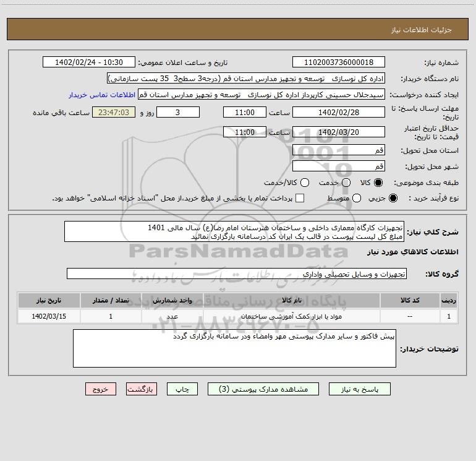The height and width of the screenshot is (461, 476).
Task: Click the response deadline time 11:00 field
Action: [x=245, y=112]
